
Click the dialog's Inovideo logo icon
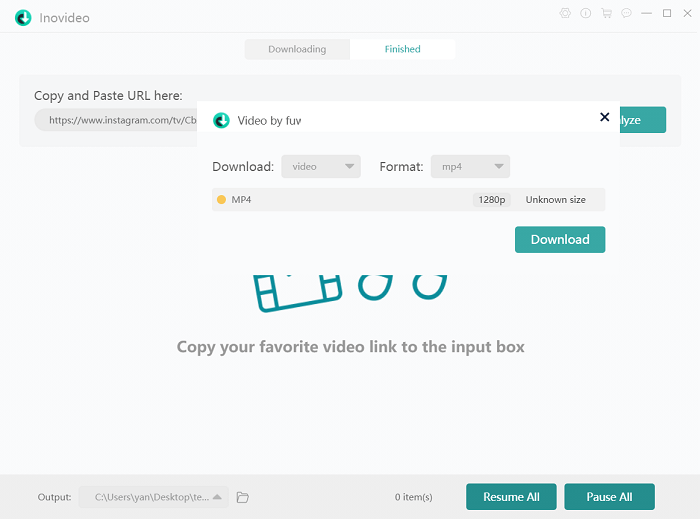coord(221,120)
